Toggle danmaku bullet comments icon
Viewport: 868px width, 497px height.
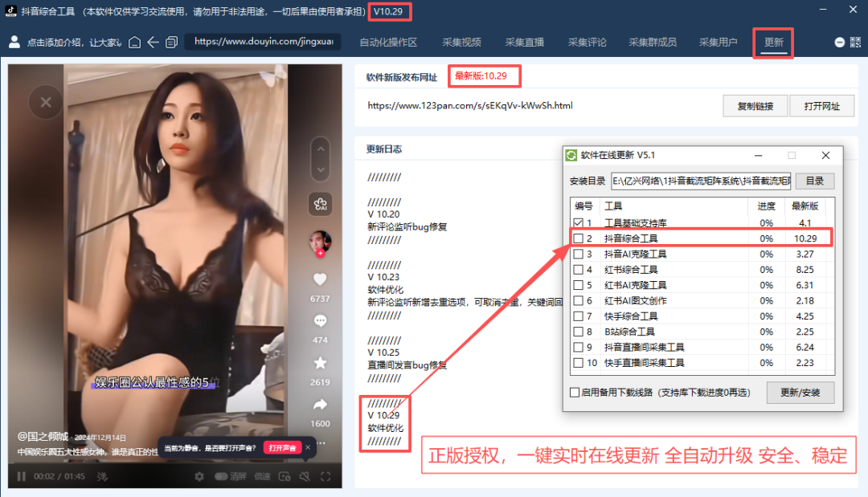pos(102,477)
